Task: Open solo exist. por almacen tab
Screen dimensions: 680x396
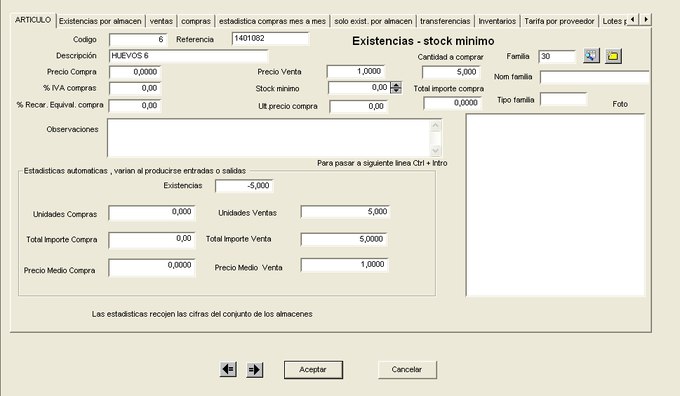Action: click(x=373, y=21)
